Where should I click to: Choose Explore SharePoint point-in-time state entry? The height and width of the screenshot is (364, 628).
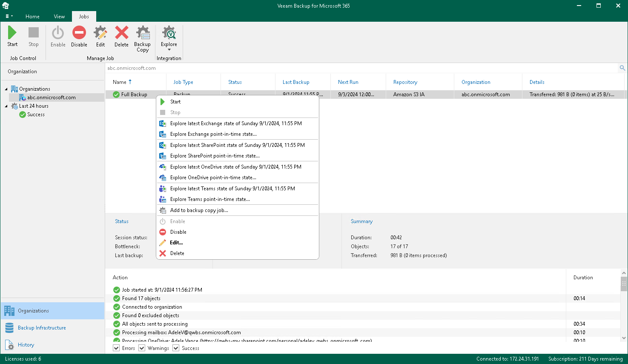[238, 156]
